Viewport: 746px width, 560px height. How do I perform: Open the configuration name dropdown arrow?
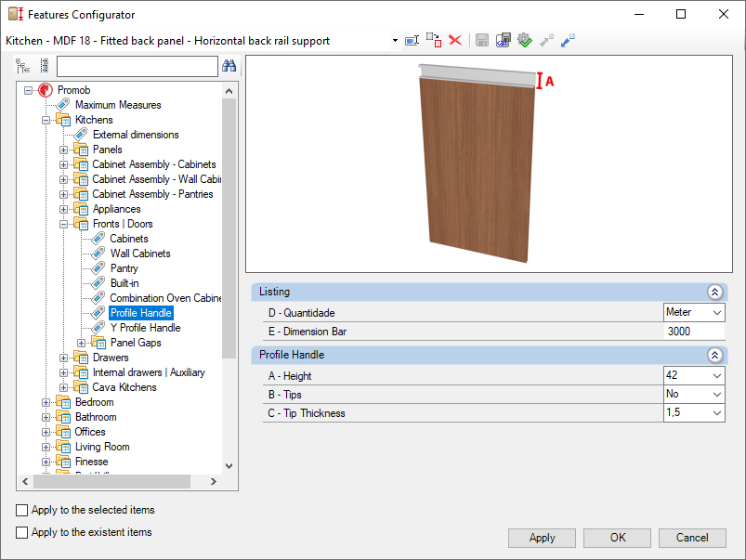[395, 41]
